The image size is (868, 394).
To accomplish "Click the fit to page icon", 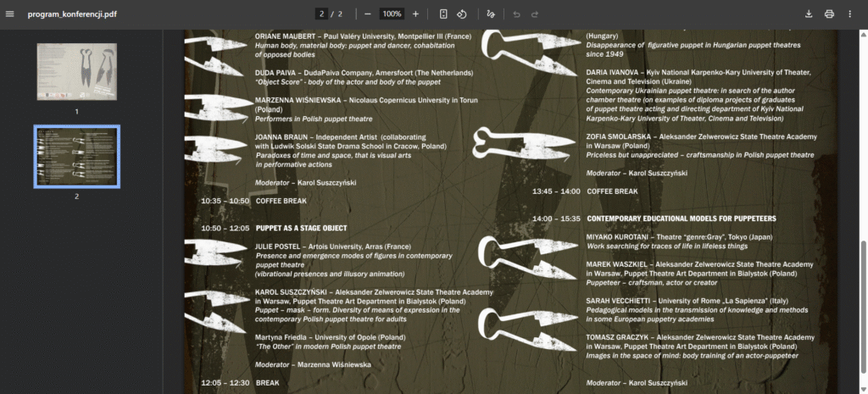I will point(443,14).
